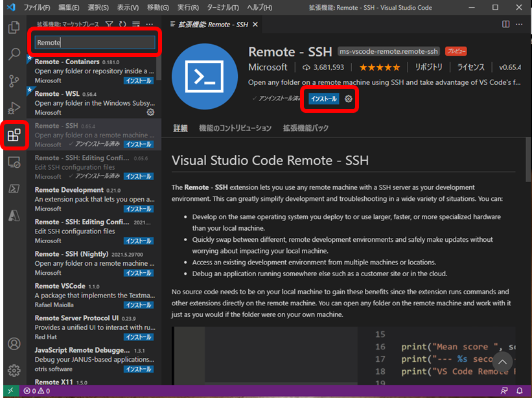Open gear menu beside Remote - SSH install button

[x=349, y=99]
